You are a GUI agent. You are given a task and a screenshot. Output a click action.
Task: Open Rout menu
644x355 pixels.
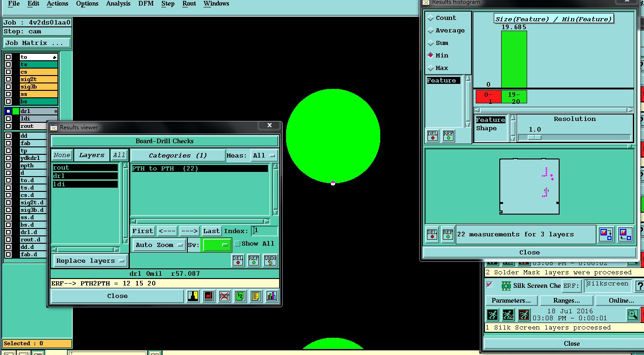click(189, 4)
